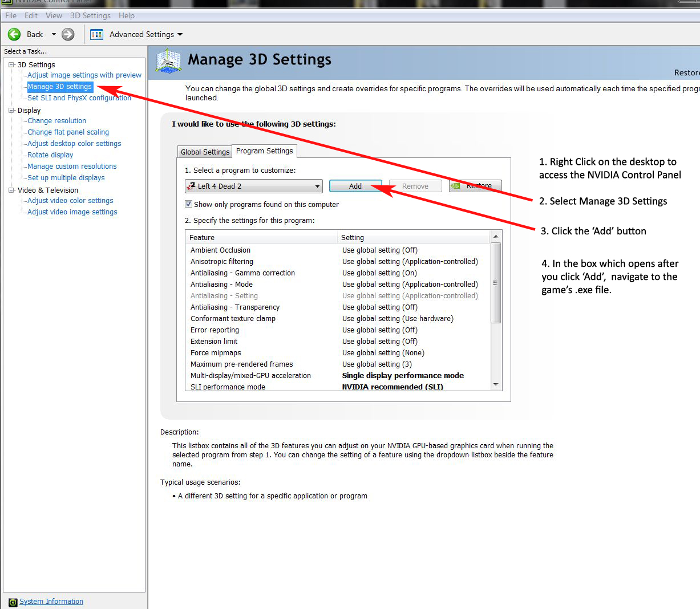Click the feature list scroll down arrow
This screenshot has width=700, height=609.
496,385
